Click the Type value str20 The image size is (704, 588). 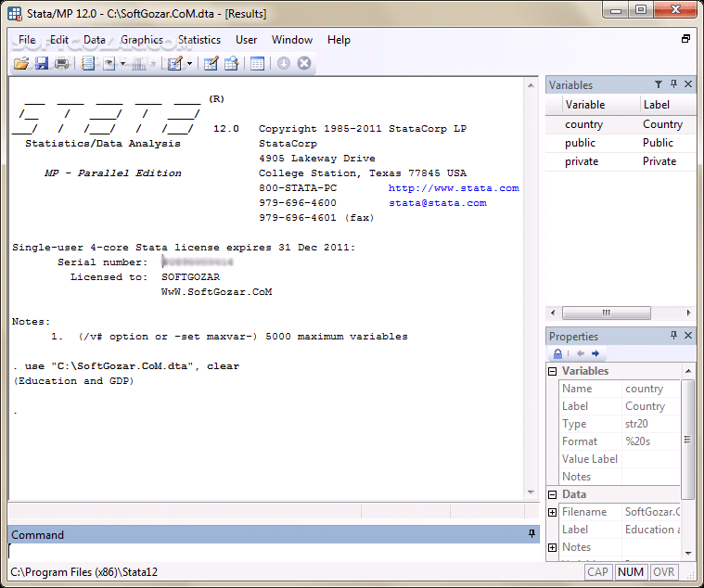tap(651, 424)
